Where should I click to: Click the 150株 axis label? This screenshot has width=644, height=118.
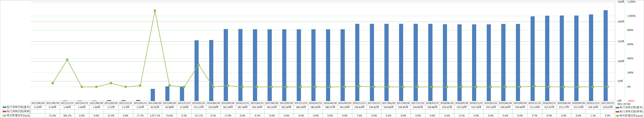coord(621,41)
